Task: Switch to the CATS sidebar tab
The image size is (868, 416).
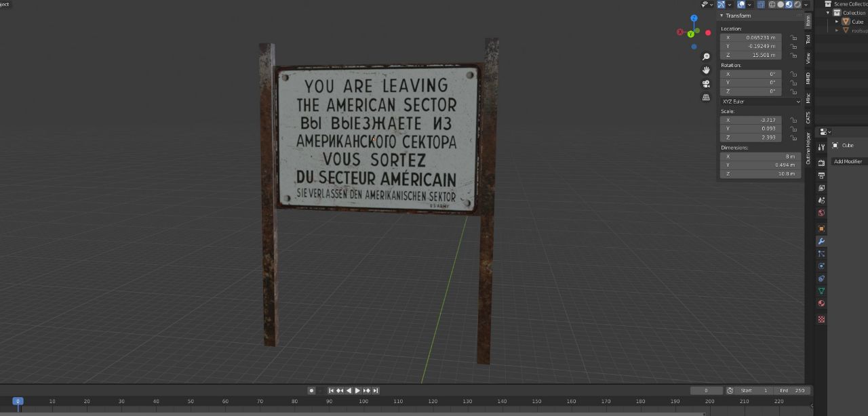Action: click(x=808, y=117)
